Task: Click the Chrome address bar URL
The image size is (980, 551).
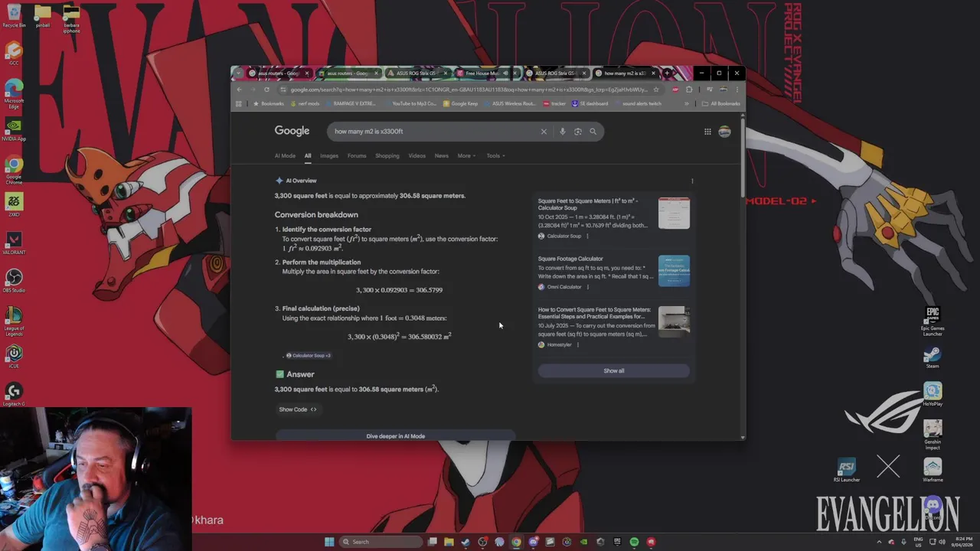Action: [x=469, y=90]
